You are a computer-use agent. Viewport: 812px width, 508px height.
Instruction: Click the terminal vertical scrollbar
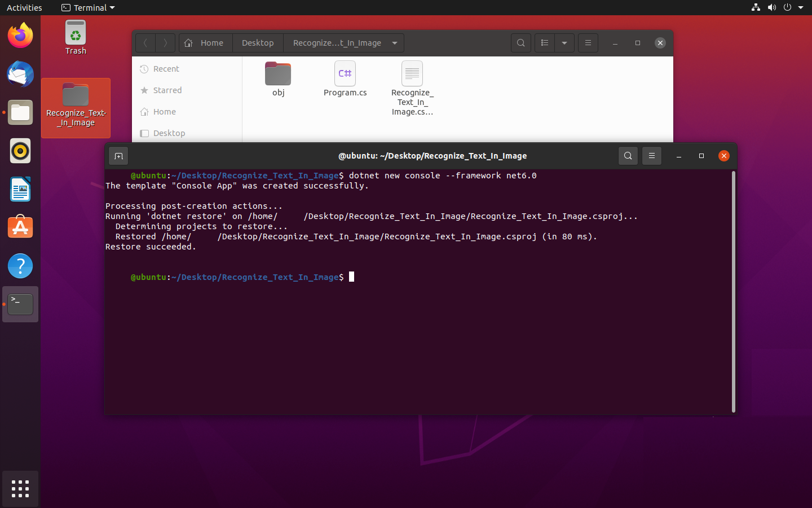[733, 291]
